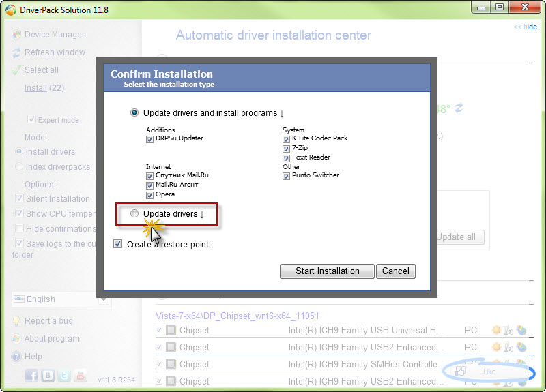Screen dimensions: 546x392
Task: Toggle Show CPU temperature checkbox
Action: pos(19,213)
